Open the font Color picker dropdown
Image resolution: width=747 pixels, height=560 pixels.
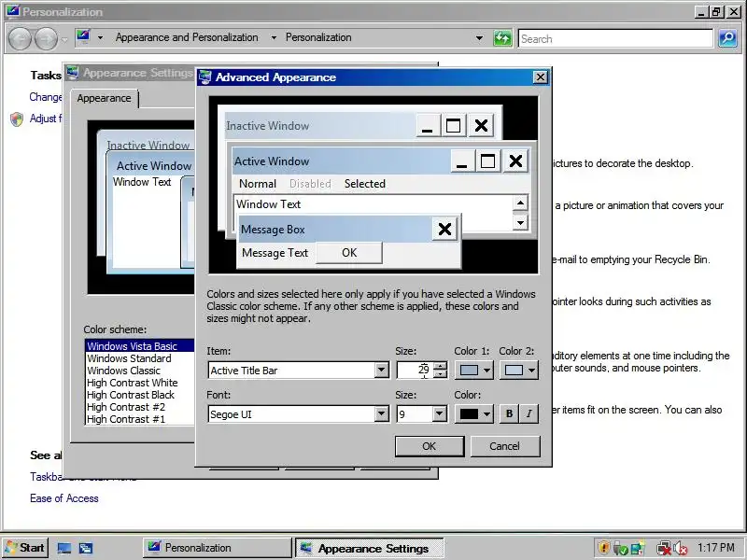[x=473, y=413]
